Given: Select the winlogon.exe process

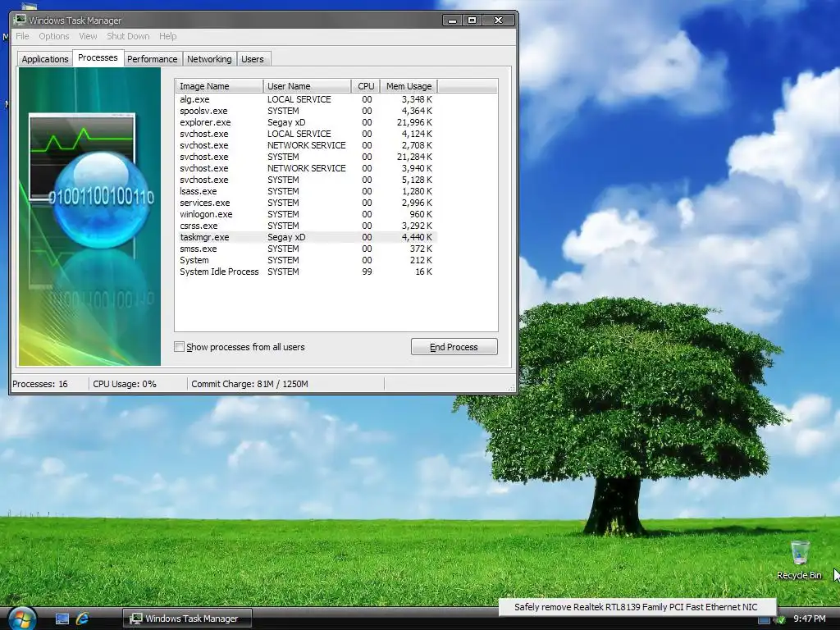Looking at the screenshot, I should pos(307,214).
